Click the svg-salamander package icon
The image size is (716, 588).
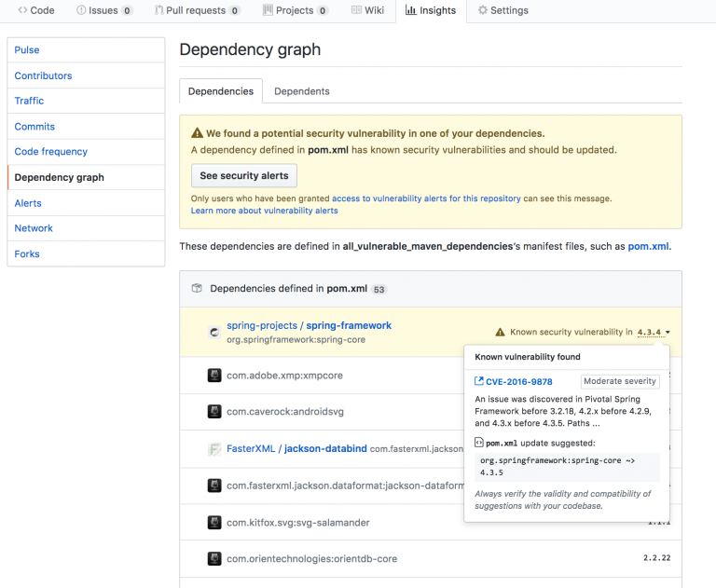click(213, 523)
